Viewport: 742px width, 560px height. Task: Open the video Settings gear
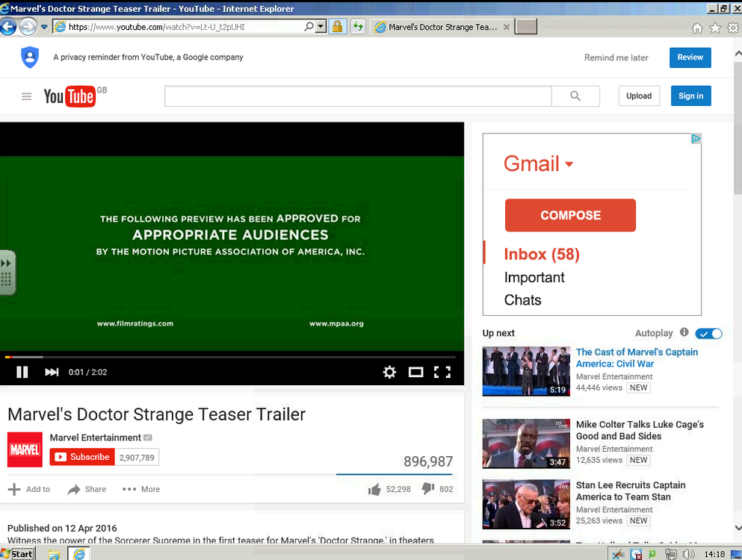click(389, 373)
